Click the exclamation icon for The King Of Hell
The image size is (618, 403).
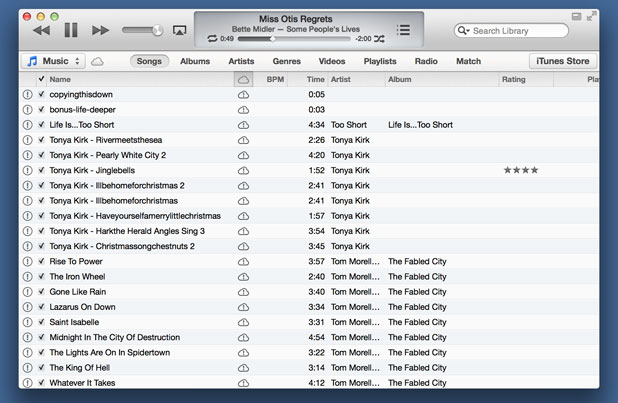pyautogui.click(x=27, y=368)
